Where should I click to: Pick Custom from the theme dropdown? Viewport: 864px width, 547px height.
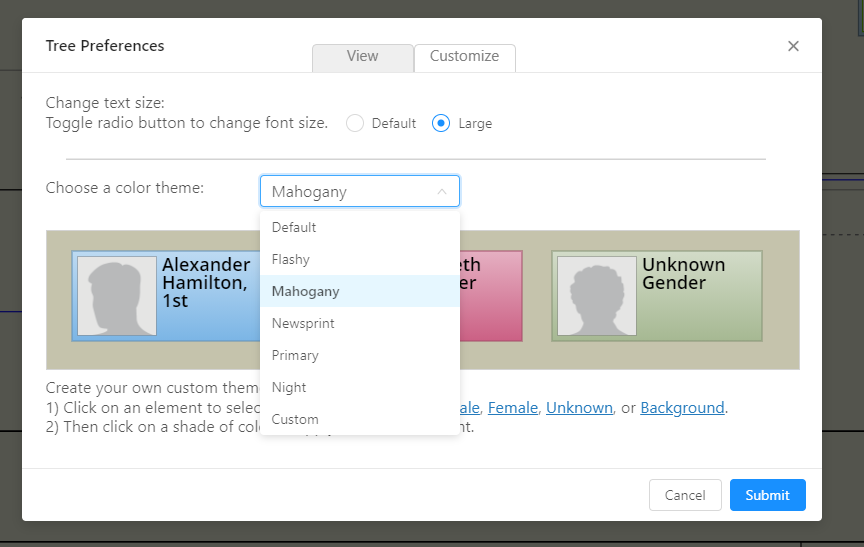pyautogui.click(x=295, y=419)
